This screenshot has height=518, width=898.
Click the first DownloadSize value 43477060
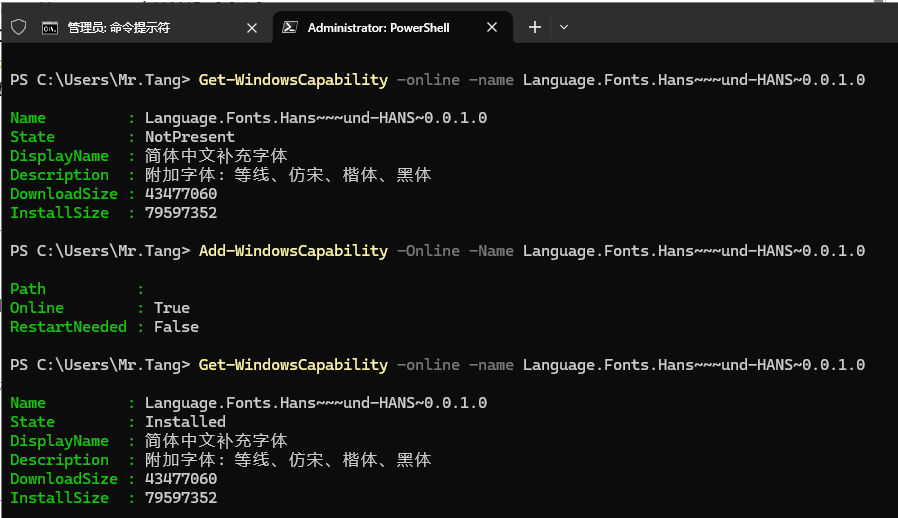tap(181, 194)
